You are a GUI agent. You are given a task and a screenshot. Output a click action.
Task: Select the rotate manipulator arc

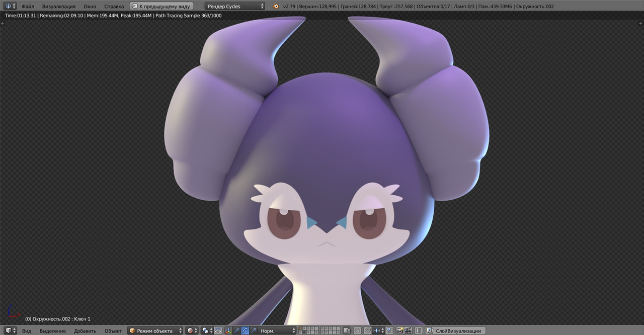tap(245, 330)
